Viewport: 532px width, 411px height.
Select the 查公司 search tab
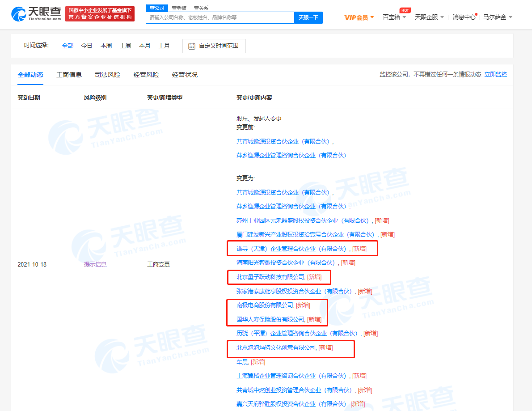pos(157,8)
